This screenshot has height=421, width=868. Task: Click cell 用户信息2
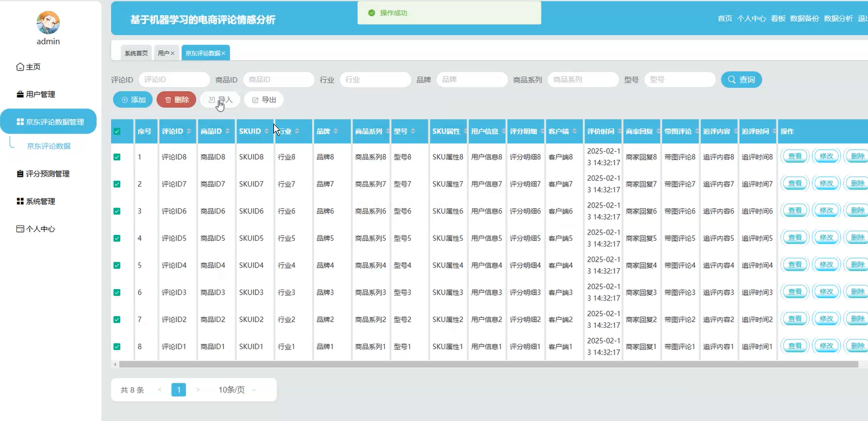pos(487,320)
